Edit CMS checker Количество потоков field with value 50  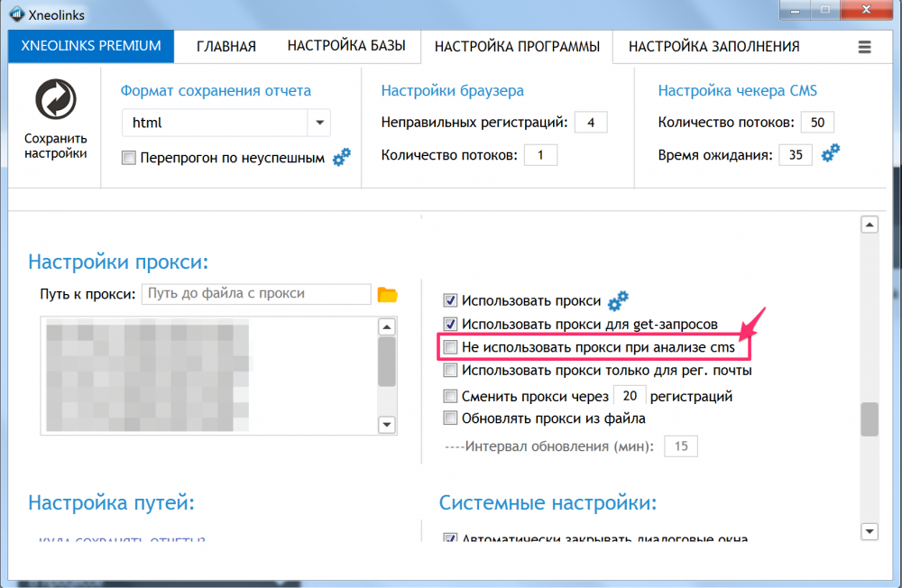point(817,123)
